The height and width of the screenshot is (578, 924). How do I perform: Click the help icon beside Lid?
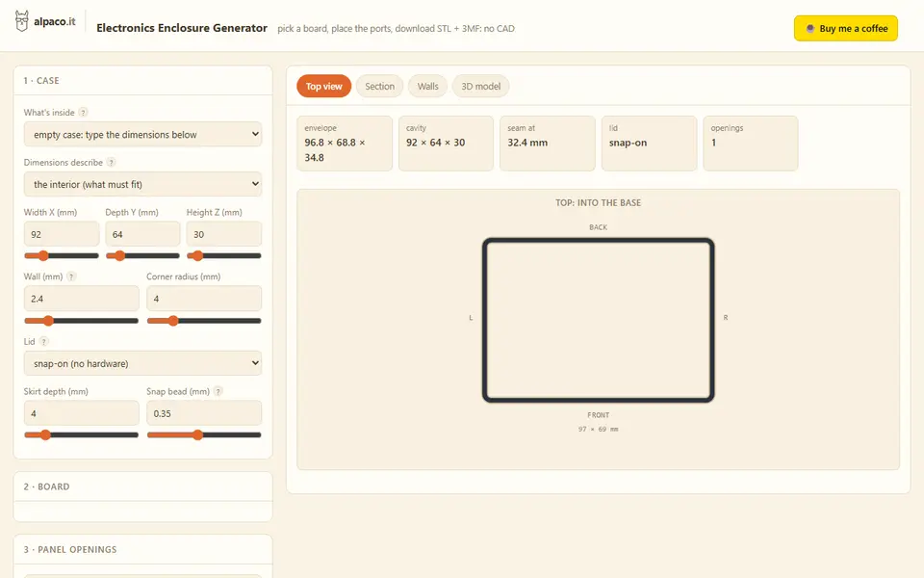43,341
